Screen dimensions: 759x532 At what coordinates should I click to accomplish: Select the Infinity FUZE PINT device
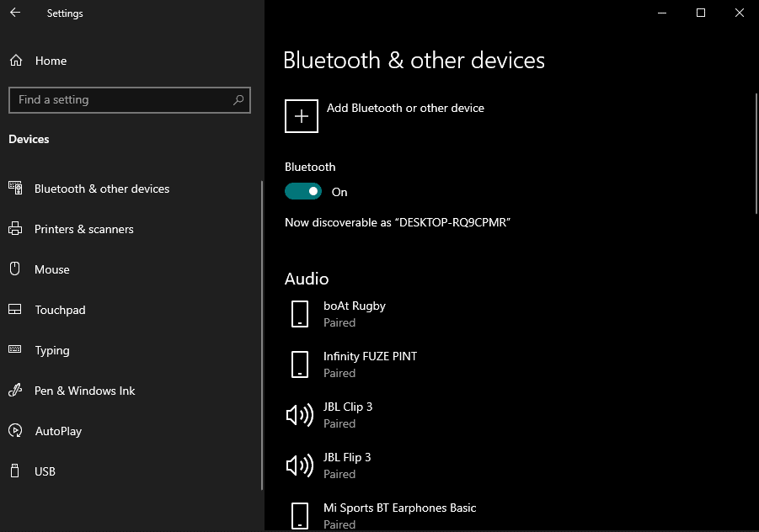[x=370, y=364]
